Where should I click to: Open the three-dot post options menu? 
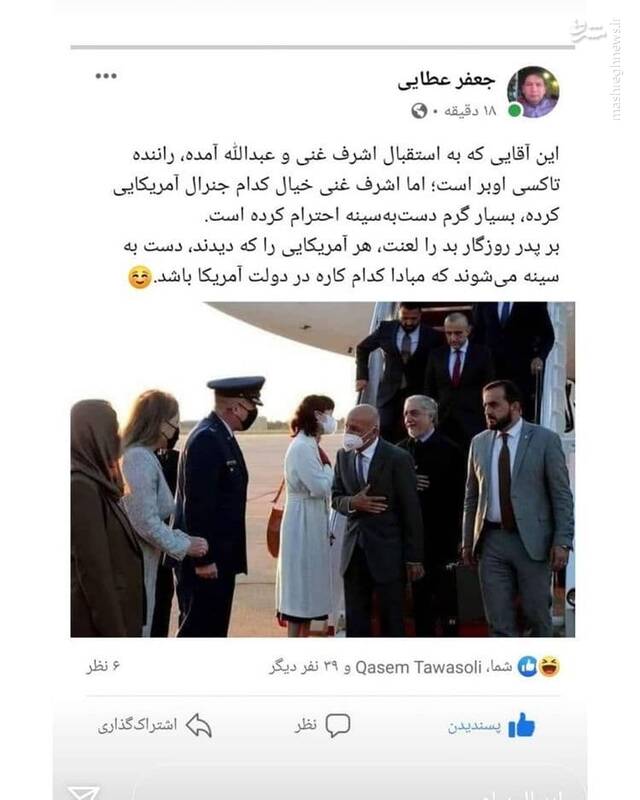tap(106, 76)
